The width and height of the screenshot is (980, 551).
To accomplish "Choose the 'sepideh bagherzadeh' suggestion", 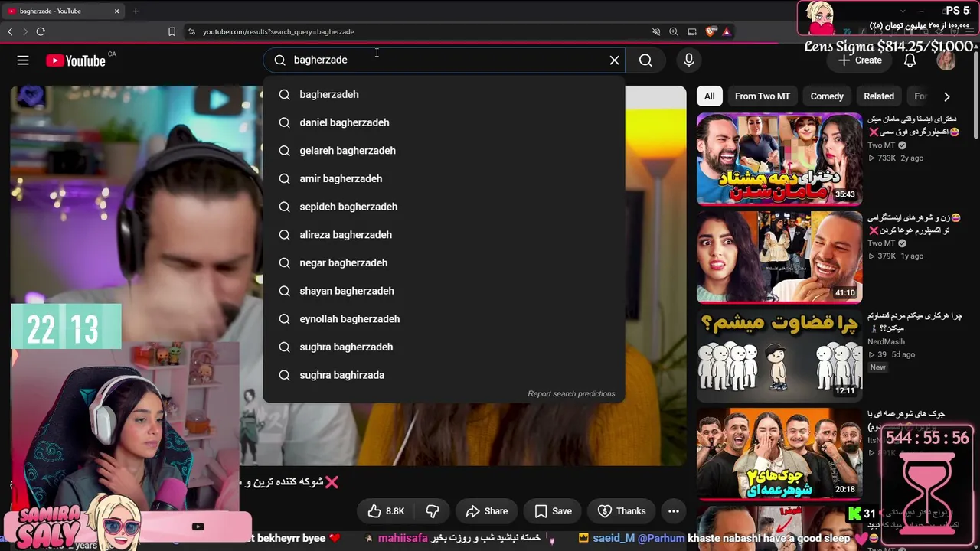I will coord(444,207).
